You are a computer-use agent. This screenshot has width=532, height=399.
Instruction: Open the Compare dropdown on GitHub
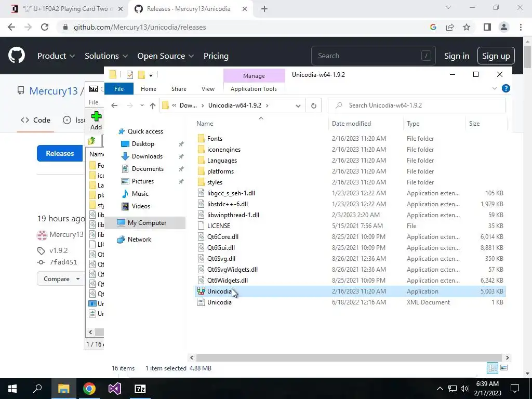(61, 279)
